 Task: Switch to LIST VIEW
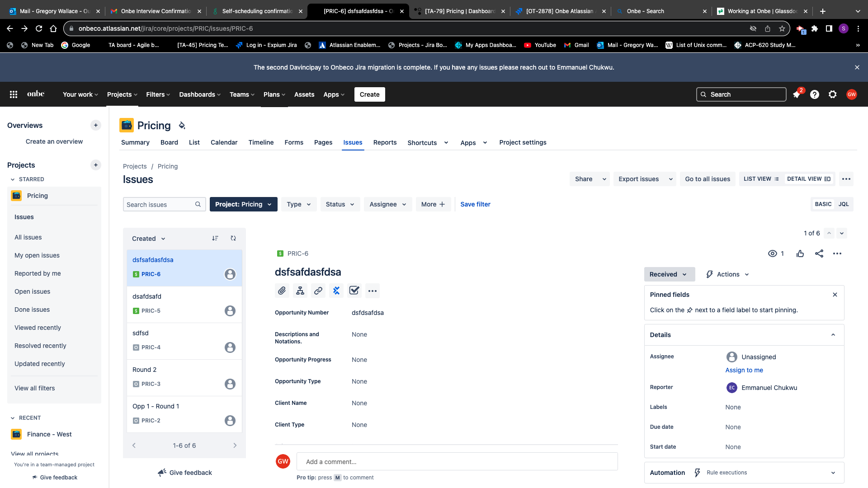[761, 179]
